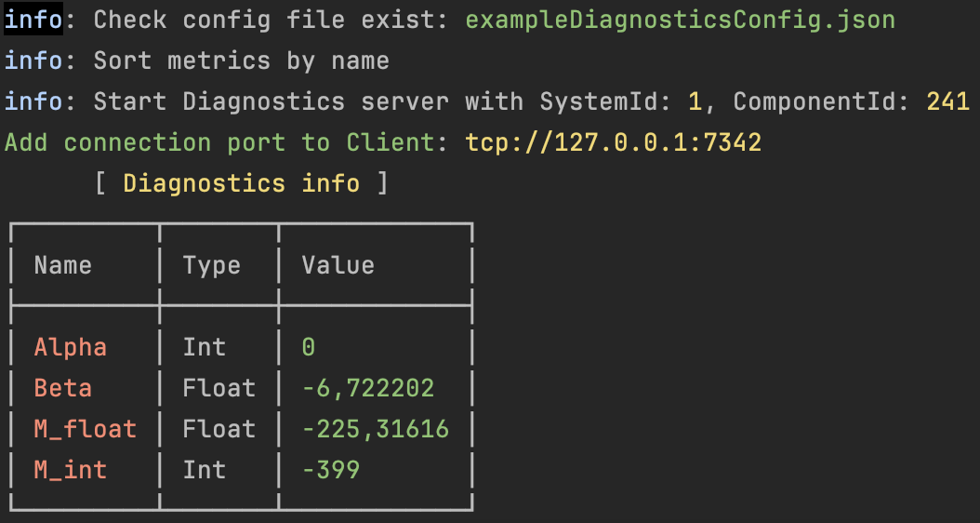Image resolution: width=980 pixels, height=523 pixels.
Task: Click the Float type in the Beta row
Action: (x=219, y=388)
